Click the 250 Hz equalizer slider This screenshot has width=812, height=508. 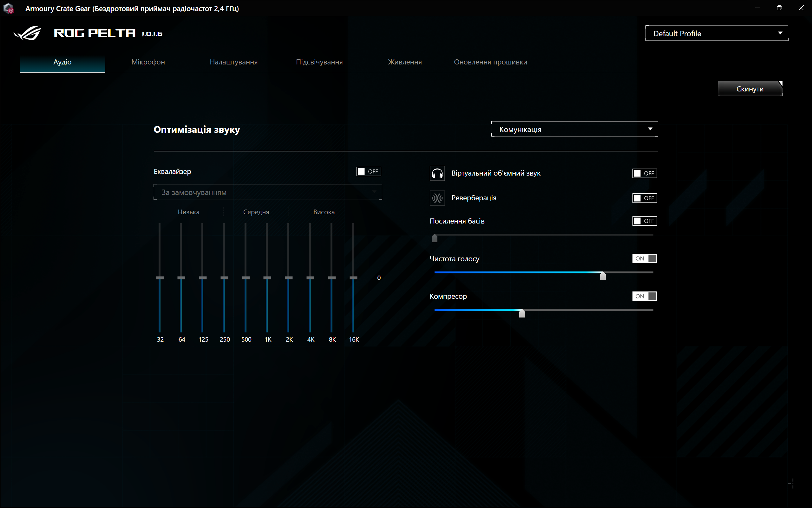click(224, 278)
